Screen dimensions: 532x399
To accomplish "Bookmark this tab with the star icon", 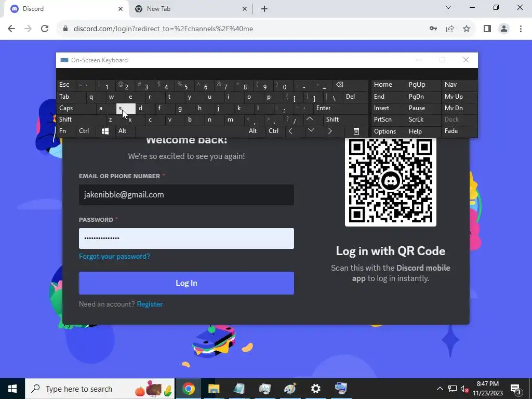I will (467, 29).
